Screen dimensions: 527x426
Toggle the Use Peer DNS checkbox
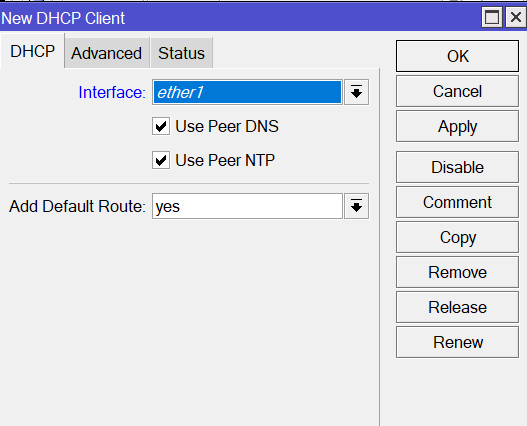[161, 126]
